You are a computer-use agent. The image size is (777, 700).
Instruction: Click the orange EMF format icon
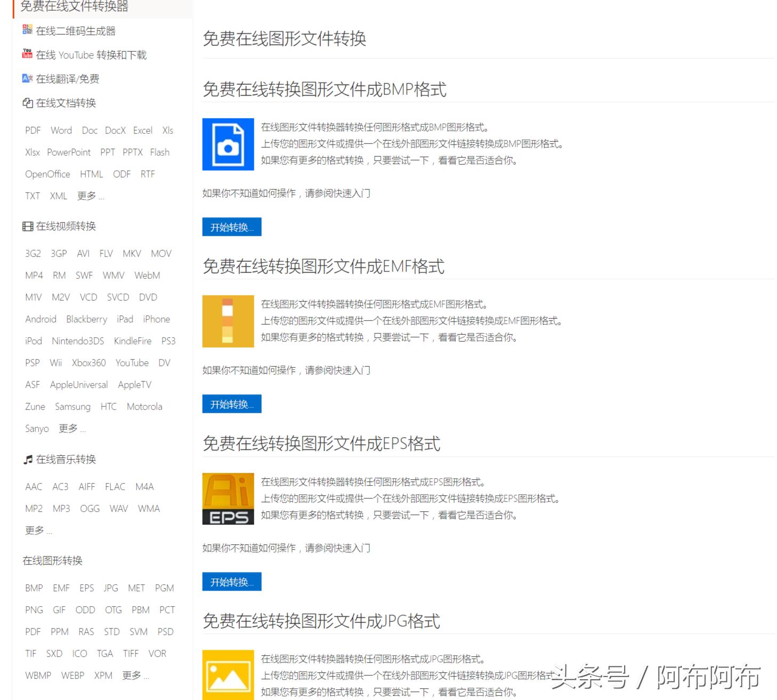(x=228, y=321)
